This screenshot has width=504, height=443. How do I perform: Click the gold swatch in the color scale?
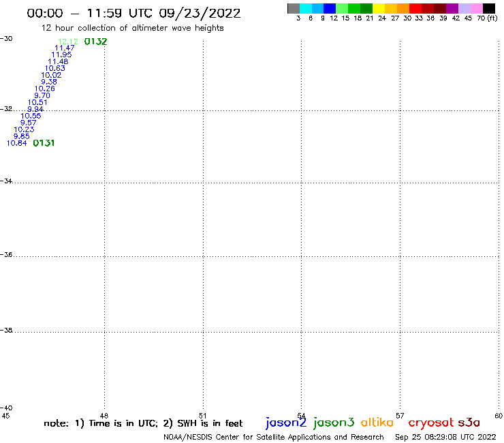coord(391,8)
